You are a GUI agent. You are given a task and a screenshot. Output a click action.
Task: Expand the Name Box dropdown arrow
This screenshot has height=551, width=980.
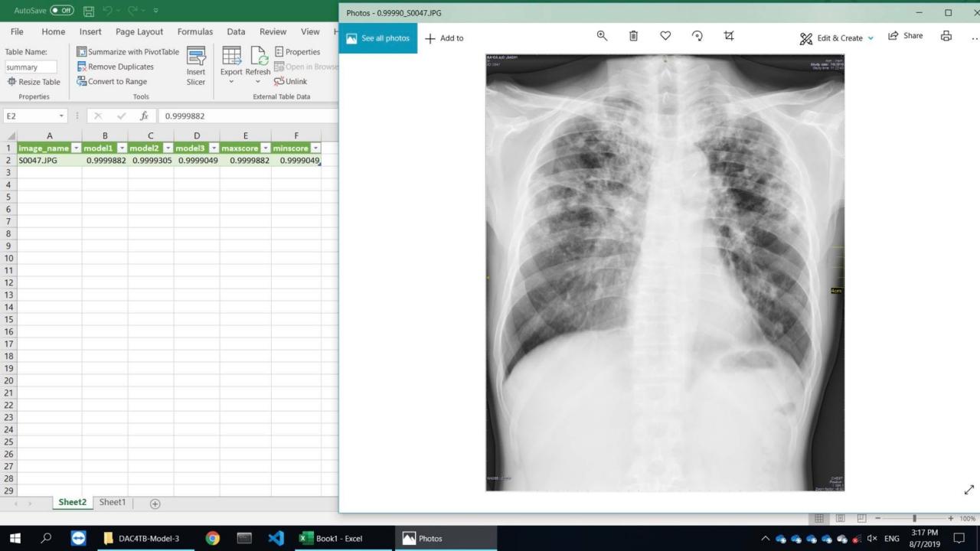[61, 116]
